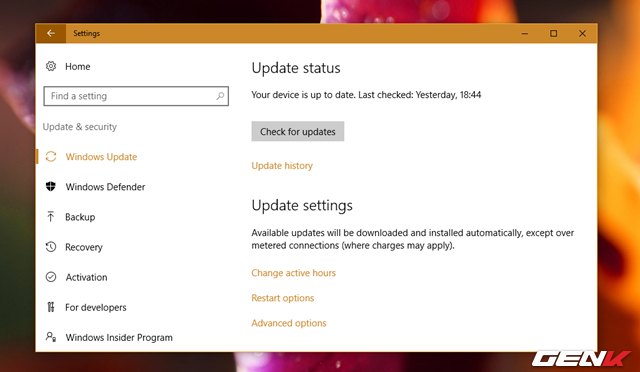The height and width of the screenshot is (372, 640).
Task: Open Windows Insider Program page
Action: tap(119, 338)
